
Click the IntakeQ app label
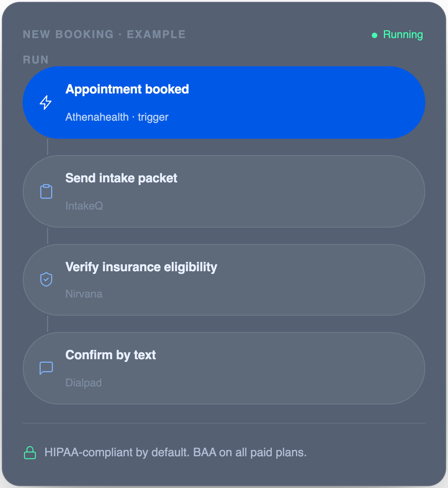[84, 206]
